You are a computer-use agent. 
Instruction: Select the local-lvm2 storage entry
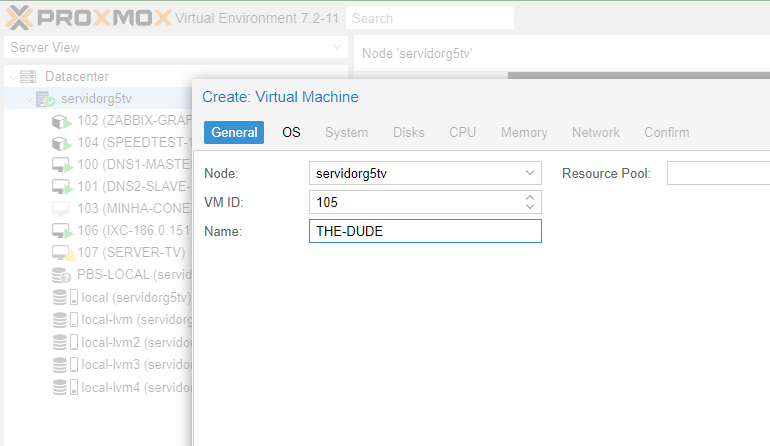[x=136, y=342]
